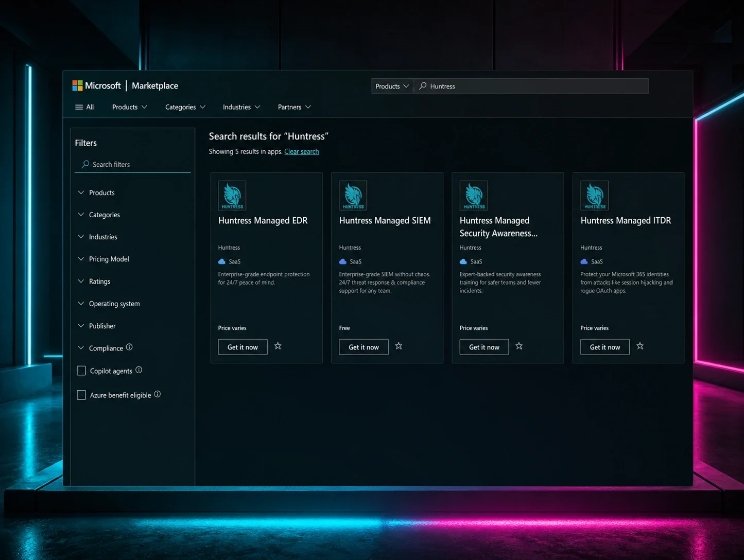
Task: Click the SaaS cloud icon on Managed ITDR
Action: [x=584, y=261]
